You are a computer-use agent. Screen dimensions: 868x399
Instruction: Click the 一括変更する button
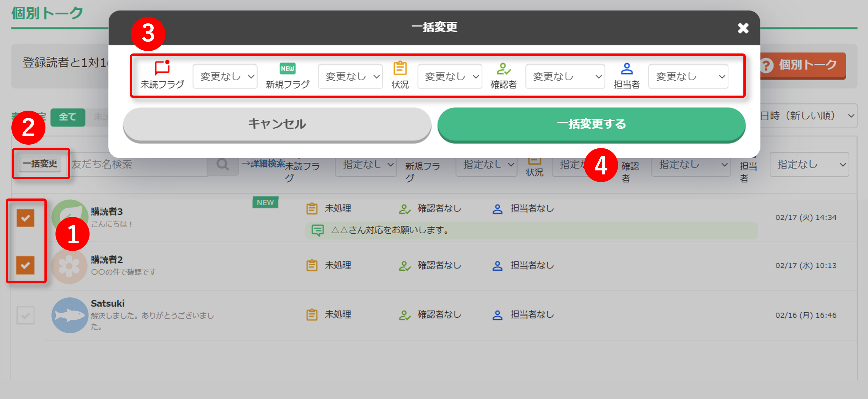[591, 124]
